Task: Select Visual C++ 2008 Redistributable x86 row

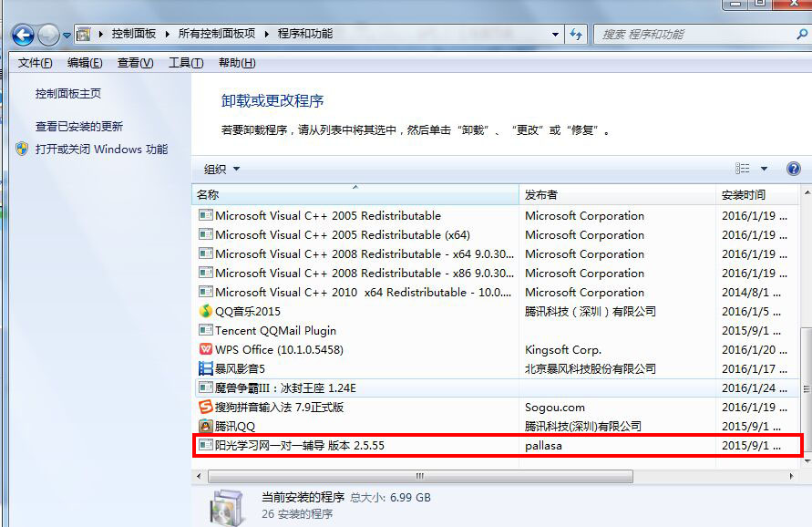Action: click(x=496, y=274)
